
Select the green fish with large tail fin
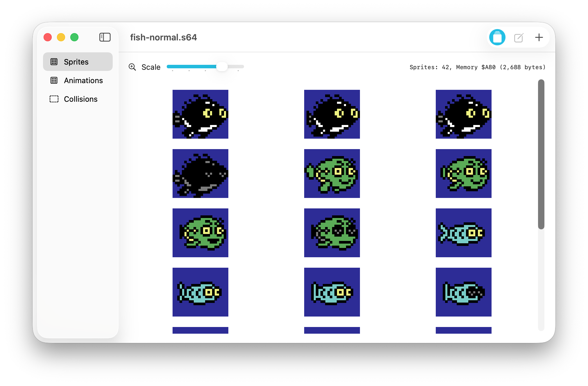pyautogui.click(x=332, y=174)
